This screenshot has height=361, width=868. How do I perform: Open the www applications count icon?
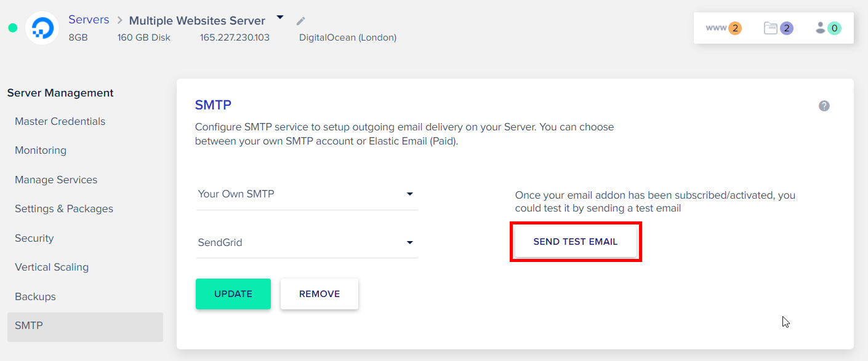coord(723,28)
